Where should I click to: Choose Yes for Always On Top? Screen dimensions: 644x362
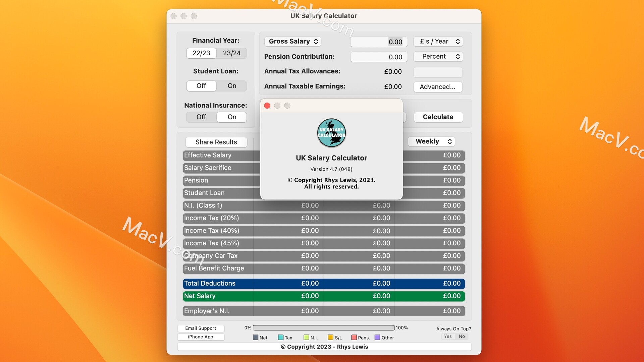pos(448,337)
